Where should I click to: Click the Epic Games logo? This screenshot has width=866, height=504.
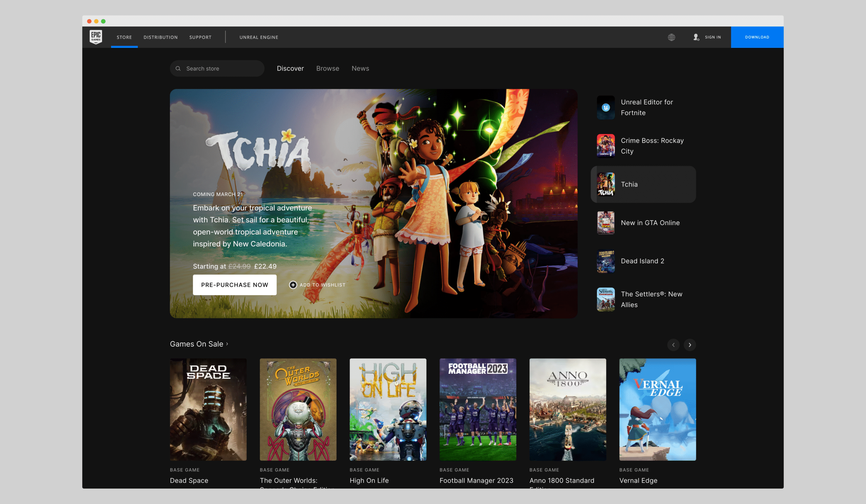coord(96,37)
